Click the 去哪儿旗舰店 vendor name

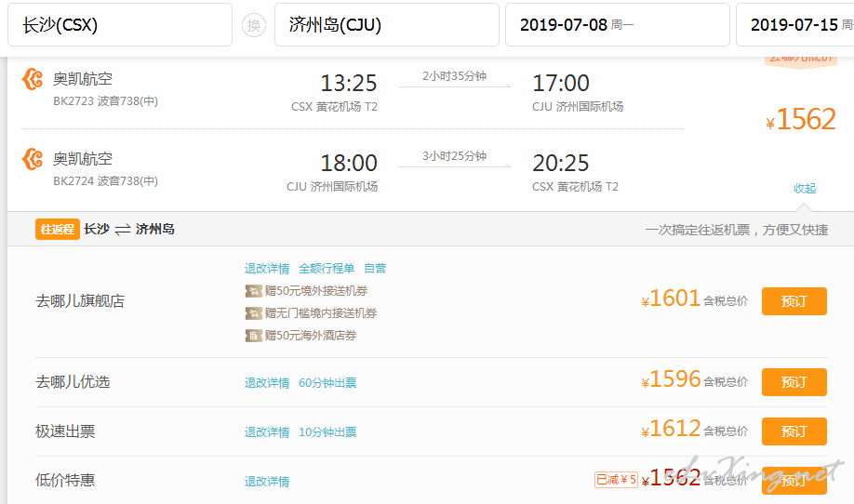point(80,301)
